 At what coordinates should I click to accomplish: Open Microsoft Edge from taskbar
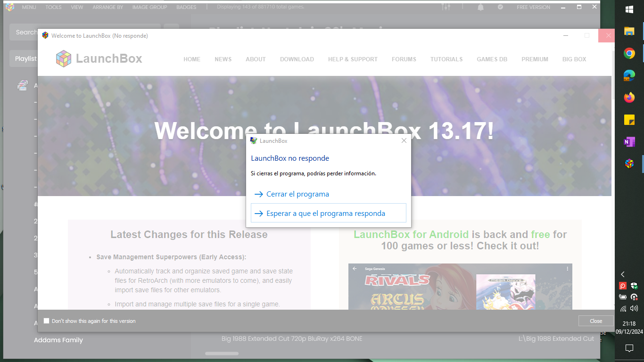[x=629, y=75]
